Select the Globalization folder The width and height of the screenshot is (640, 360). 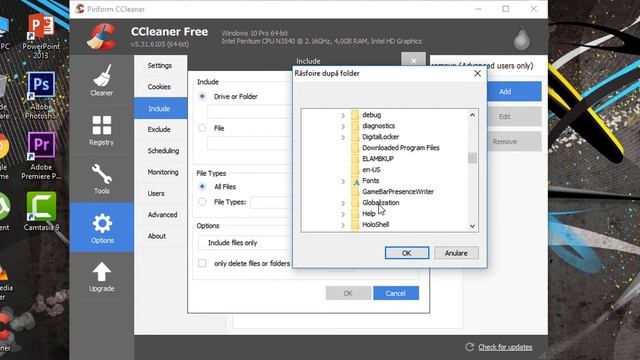[x=380, y=203]
